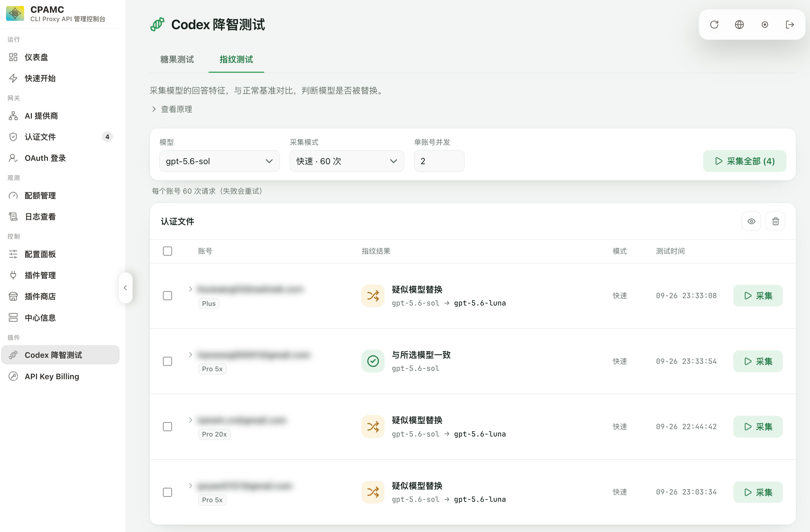Click the refresh icon in top toolbar
The width and height of the screenshot is (810, 532).
click(714, 24)
